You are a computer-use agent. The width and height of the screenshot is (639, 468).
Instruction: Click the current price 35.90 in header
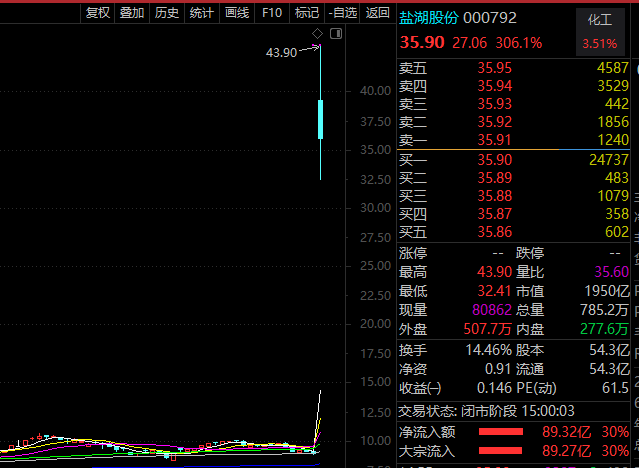tap(422, 42)
